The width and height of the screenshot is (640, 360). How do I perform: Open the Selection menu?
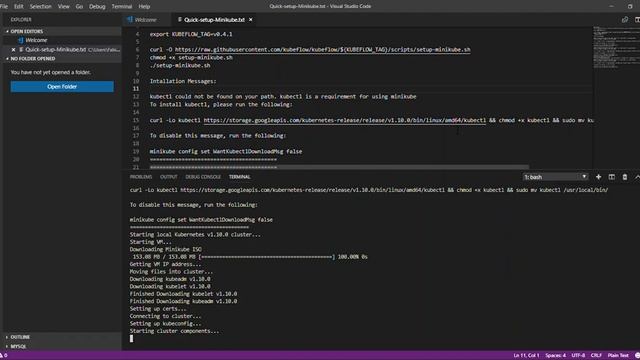coord(40,7)
